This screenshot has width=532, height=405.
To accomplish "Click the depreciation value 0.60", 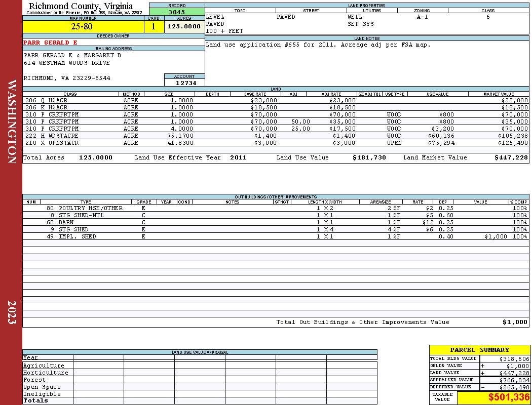I will (x=446, y=215).
